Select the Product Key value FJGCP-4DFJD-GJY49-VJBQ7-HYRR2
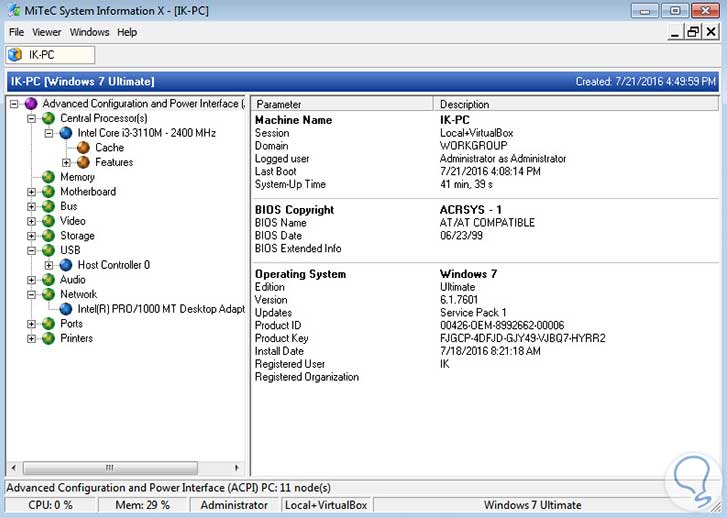Viewport: 727px width, 518px height. pos(523,338)
